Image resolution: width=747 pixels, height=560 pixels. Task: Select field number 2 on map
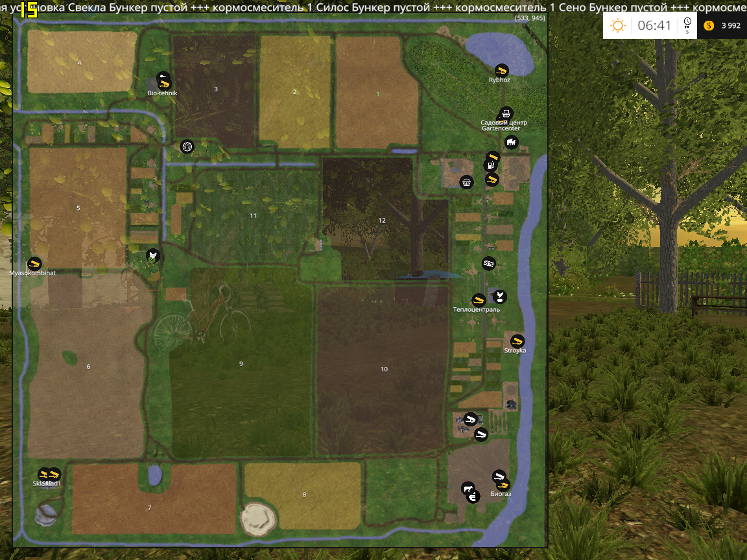[x=295, y=92]
